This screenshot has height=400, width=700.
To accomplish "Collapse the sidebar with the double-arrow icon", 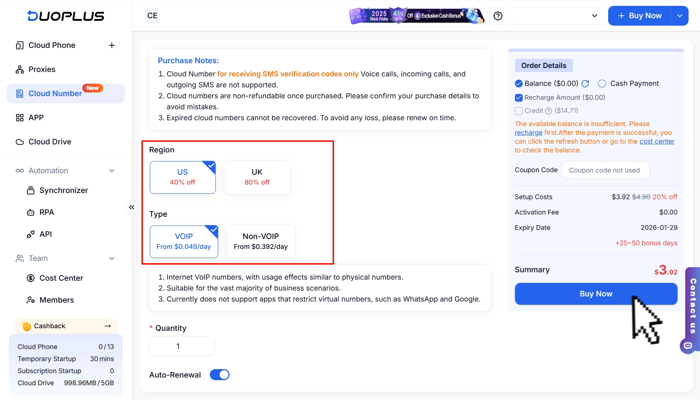I will (x=131, y=207).
